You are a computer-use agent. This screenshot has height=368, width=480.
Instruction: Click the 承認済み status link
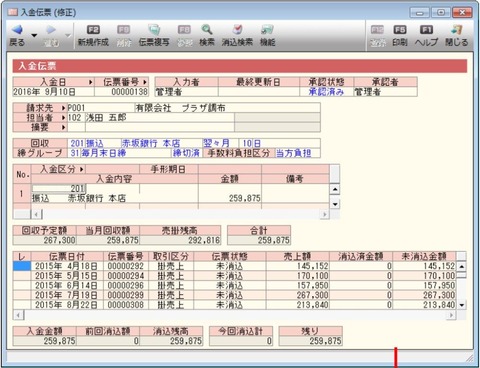click(x=326, y=92)
